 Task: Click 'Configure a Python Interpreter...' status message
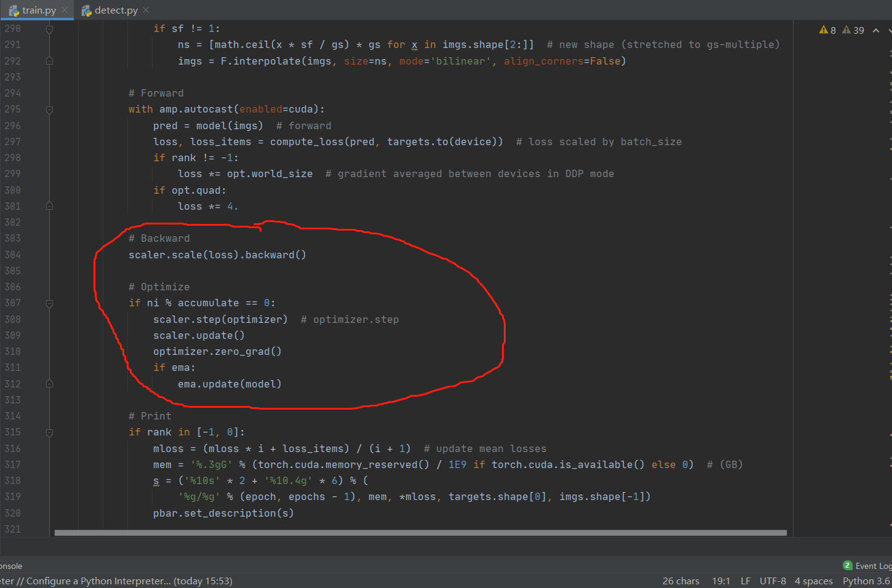tap(98, 581)
